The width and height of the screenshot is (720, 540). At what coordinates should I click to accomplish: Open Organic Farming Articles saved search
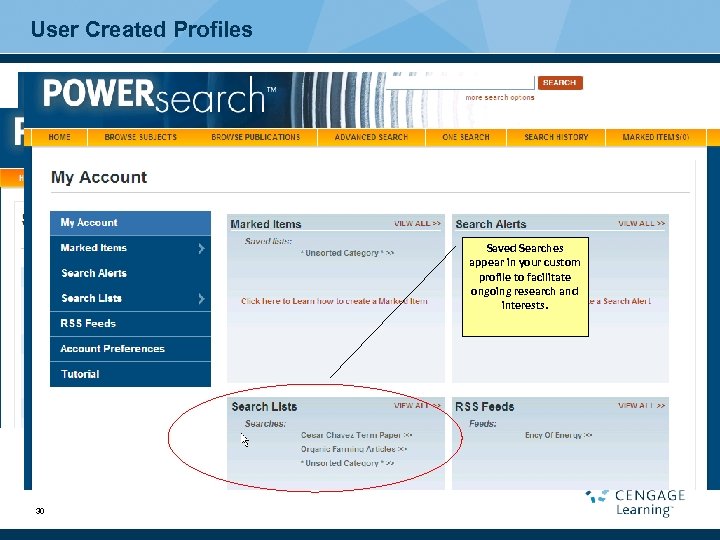354,449
